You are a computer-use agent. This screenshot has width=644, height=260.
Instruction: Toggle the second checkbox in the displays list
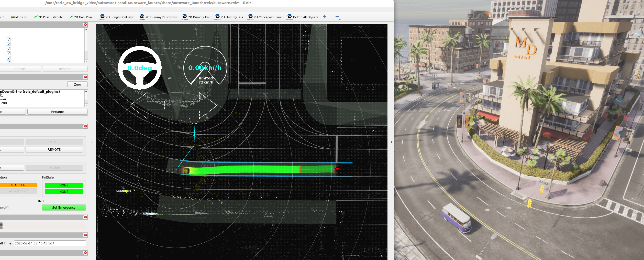click(9, 44)
